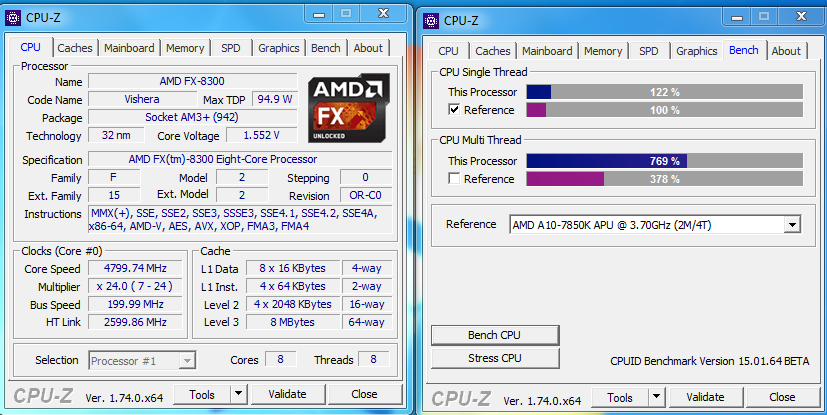827x415 pixels.
Task: Minimize the right CPU-Z Bench window
Action: coord(737,17)
